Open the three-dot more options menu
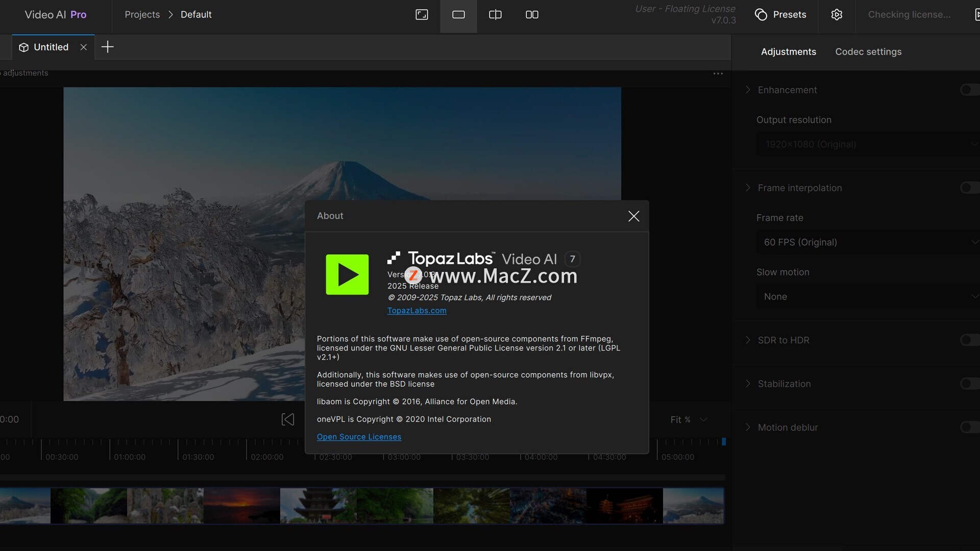Screen dimensions: 980x551 point(718,73)
